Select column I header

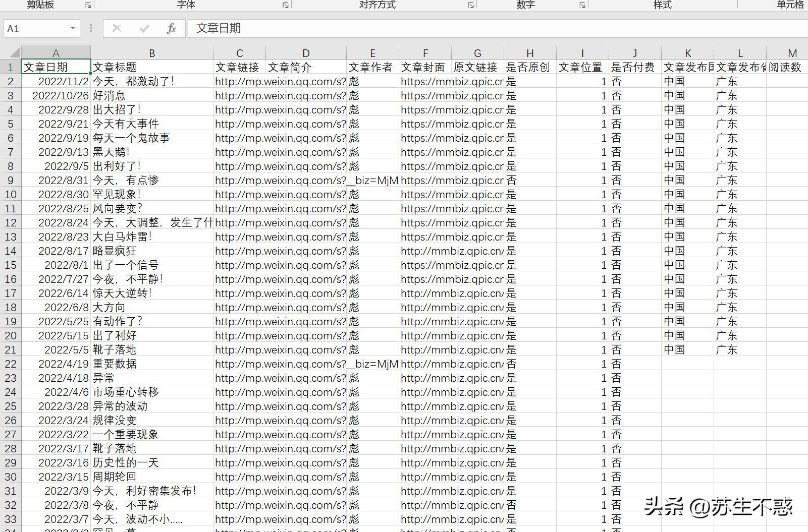coord(582,53)
